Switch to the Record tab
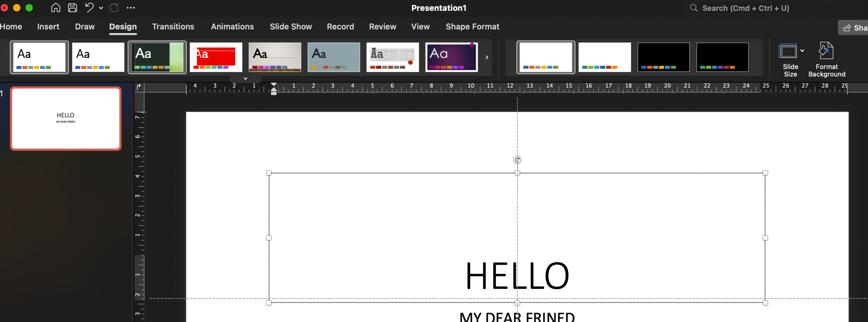The width and height of the screenshot is (868, 322). (x=340, y=26)
